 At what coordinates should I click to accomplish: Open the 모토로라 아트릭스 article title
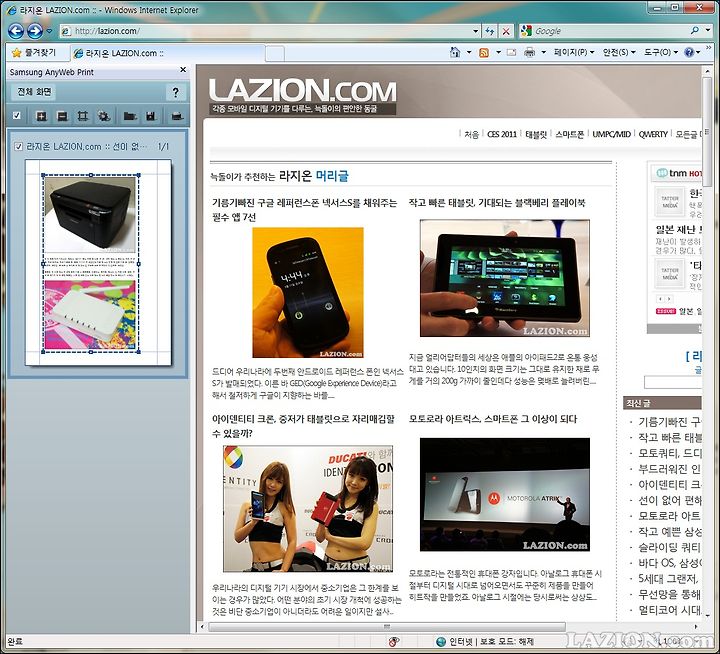coord(493,419)
